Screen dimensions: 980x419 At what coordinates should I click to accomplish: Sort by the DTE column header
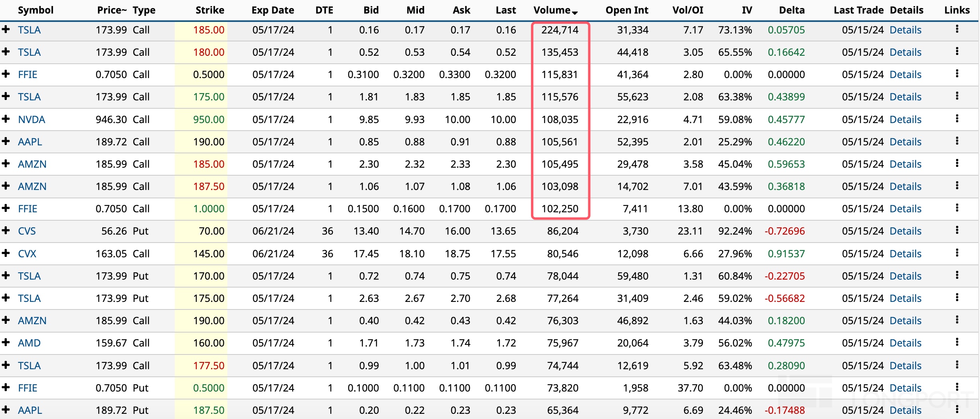(x=324, y=10)
